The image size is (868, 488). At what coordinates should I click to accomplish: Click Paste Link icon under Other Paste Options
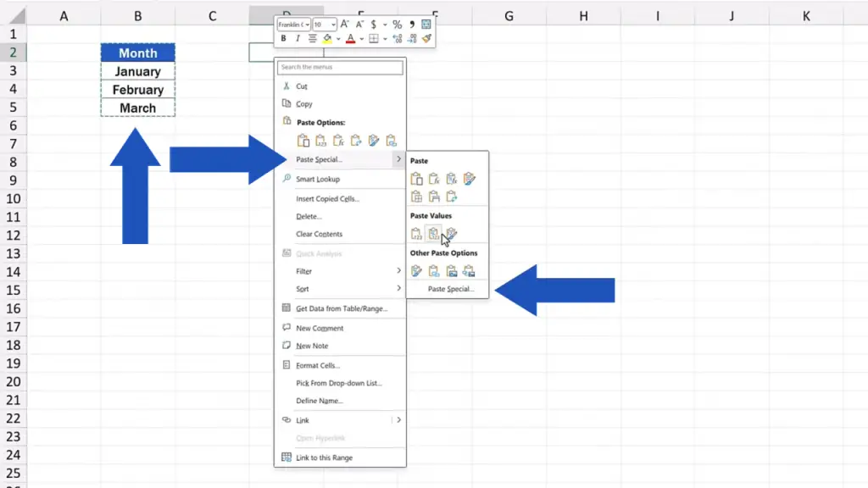pyautogui.click(x=434, y=271)
